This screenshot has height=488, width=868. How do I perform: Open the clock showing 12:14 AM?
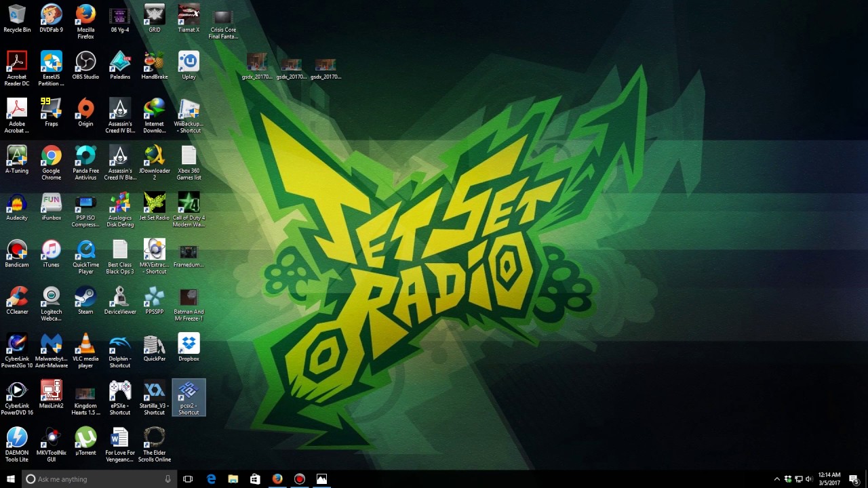pyautogui.click(x=829, y=479)
